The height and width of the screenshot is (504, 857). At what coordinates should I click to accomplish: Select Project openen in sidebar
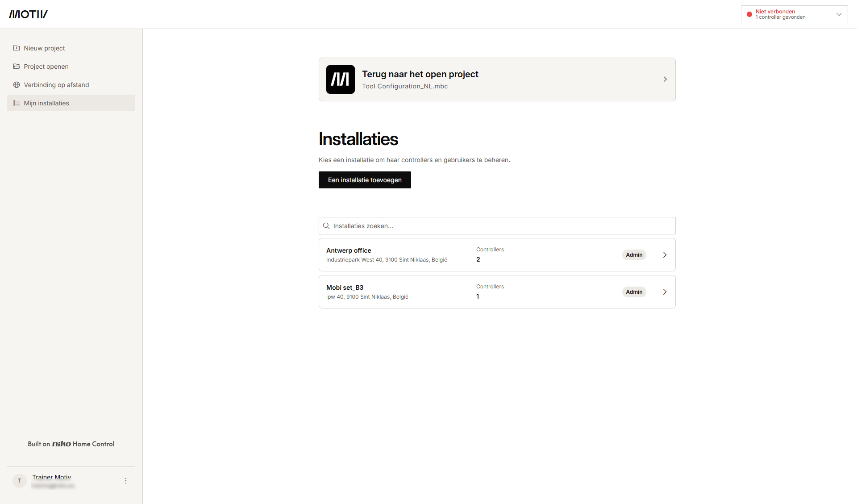click(71, 67)
